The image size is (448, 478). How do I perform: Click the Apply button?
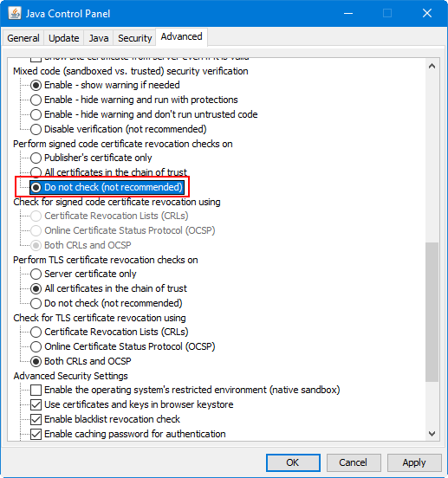(414, 462)
